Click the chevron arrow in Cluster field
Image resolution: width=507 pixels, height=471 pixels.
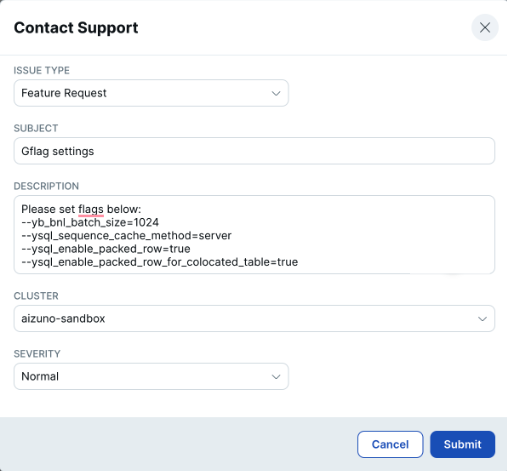click(482, 319)
